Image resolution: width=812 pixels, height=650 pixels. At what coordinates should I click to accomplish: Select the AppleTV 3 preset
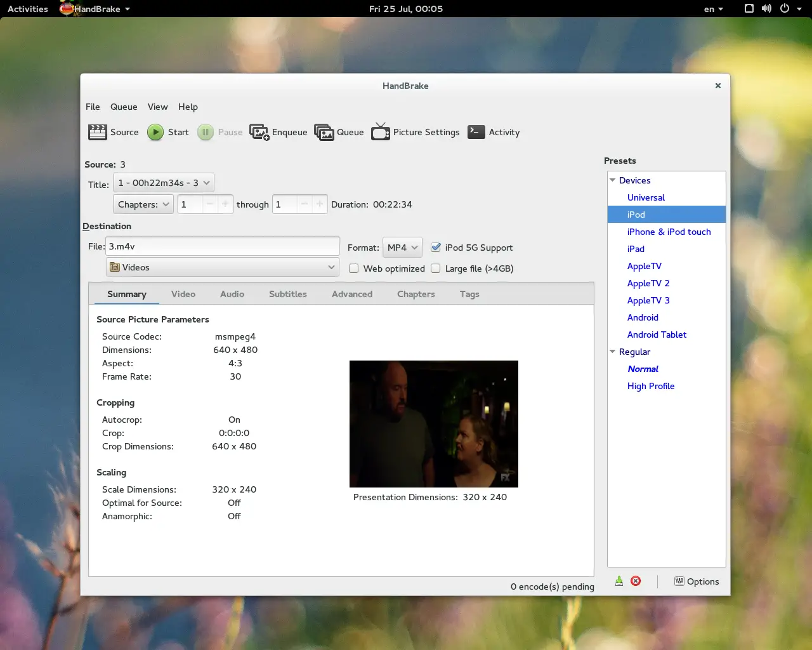[x=666, y=300]
